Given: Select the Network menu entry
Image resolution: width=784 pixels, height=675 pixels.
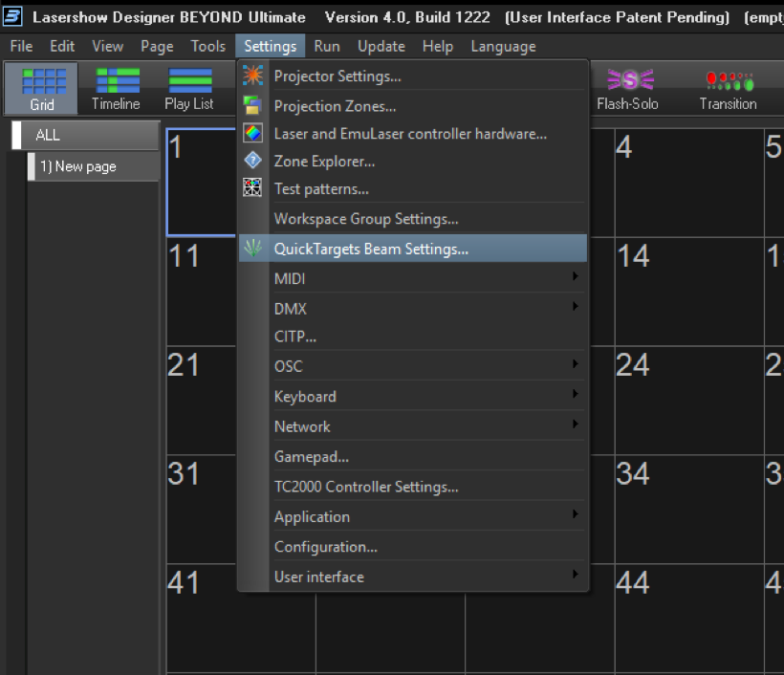Looking at the screenshot, I should click(x=413, y=426).
